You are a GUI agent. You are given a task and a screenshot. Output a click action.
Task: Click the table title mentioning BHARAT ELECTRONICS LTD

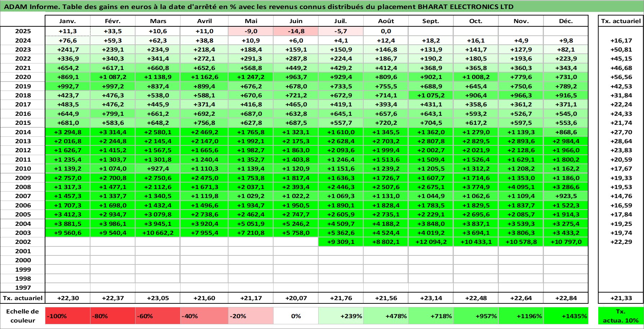(259, 6)
